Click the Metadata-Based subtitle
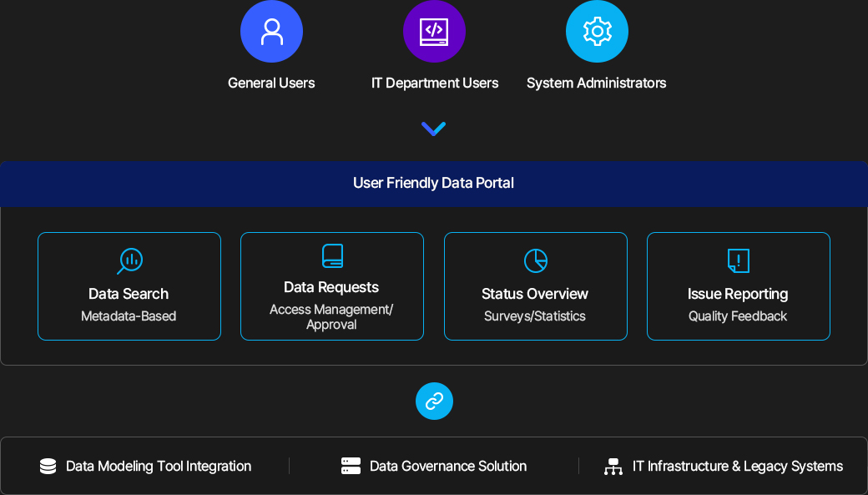This screenshot has width=868, height=495. [129, 316]
